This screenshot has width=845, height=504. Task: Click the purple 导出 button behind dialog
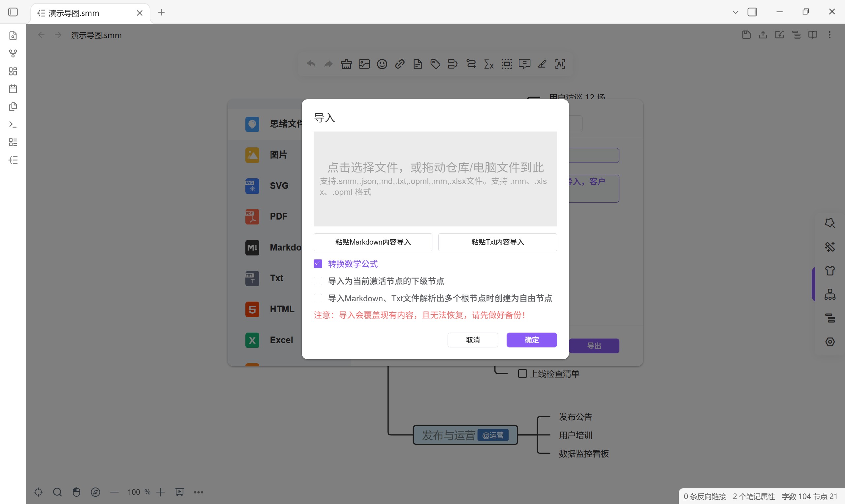[x=594, y=346]
